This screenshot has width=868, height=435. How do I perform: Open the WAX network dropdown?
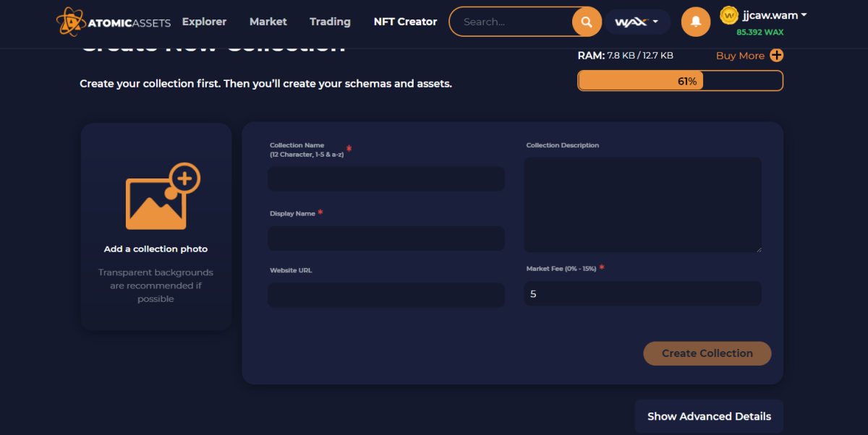(x=637, y=22)
